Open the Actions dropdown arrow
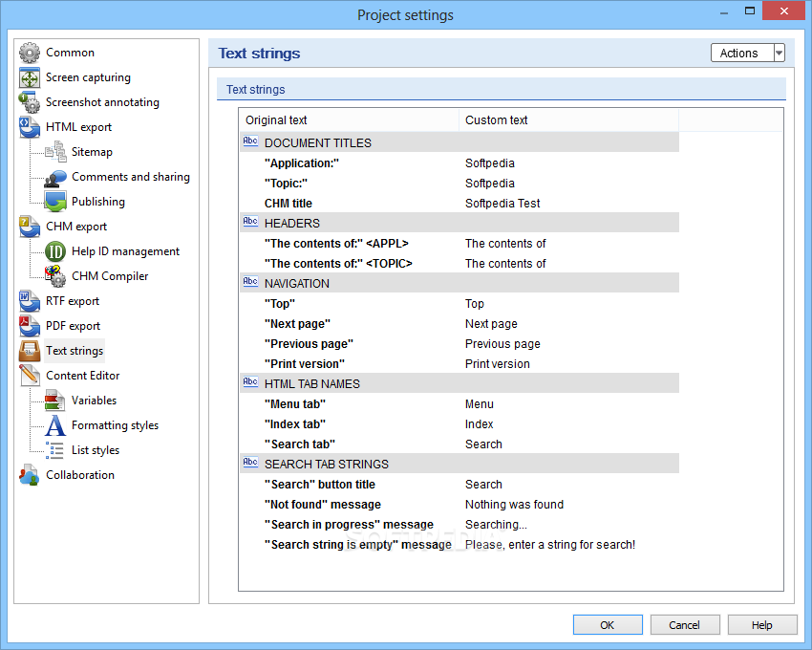Screen dimensions: 812x650 tap(779, 53)
